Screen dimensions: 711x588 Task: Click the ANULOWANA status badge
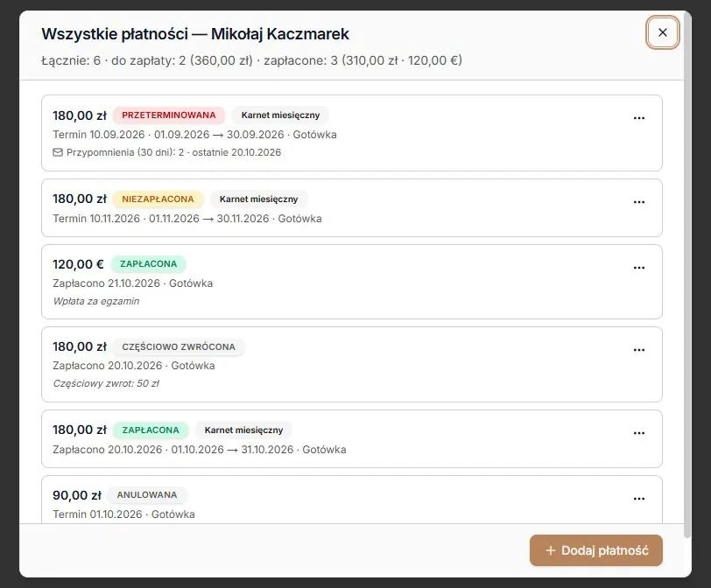click(x=147, y=494)
